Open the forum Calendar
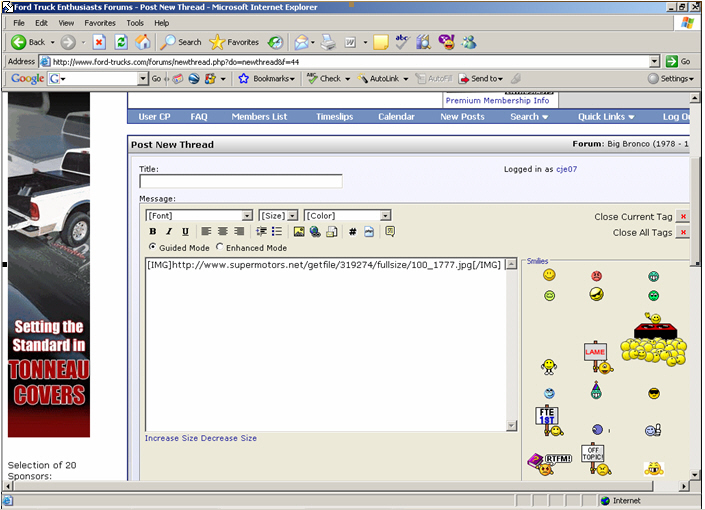 (x=396, y=117)
